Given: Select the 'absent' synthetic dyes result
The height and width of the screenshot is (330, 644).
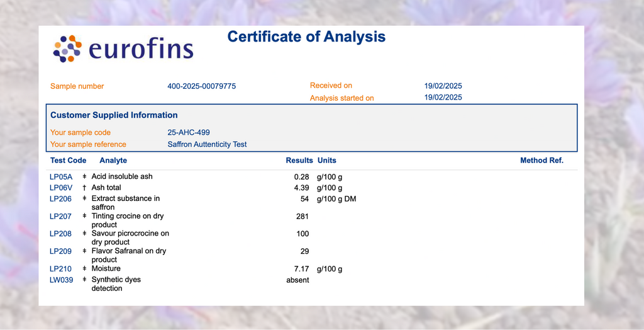Looking at the screenshot, I should click(297, 280).
